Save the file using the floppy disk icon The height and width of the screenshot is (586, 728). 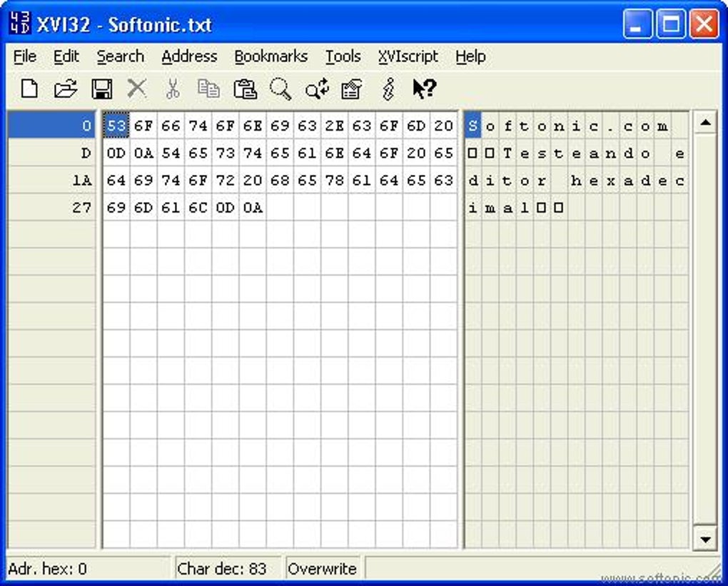click(x=101, y=89)
